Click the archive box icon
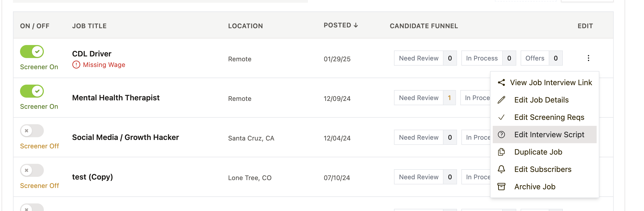The height and width of the screenshot is (211, 644). pyautogui.click(x=501, y=187)
